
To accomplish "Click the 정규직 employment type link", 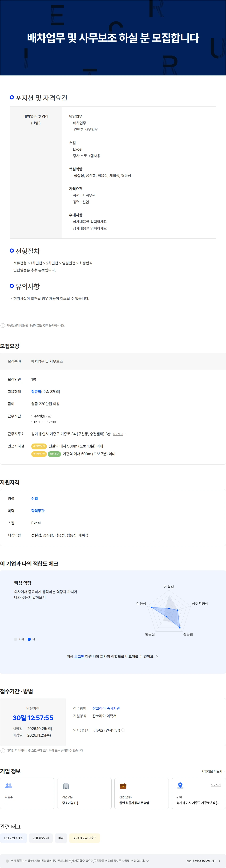I will coord(36,392).
